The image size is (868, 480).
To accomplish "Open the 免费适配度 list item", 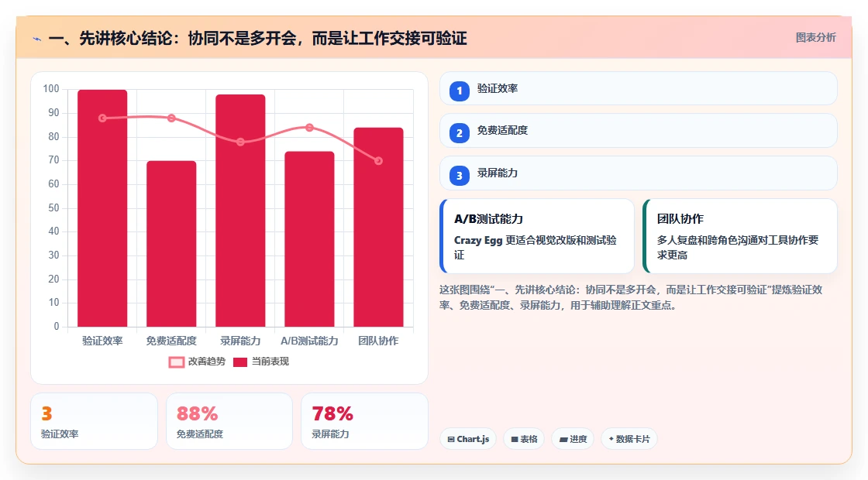I will [x=639, y=131].
